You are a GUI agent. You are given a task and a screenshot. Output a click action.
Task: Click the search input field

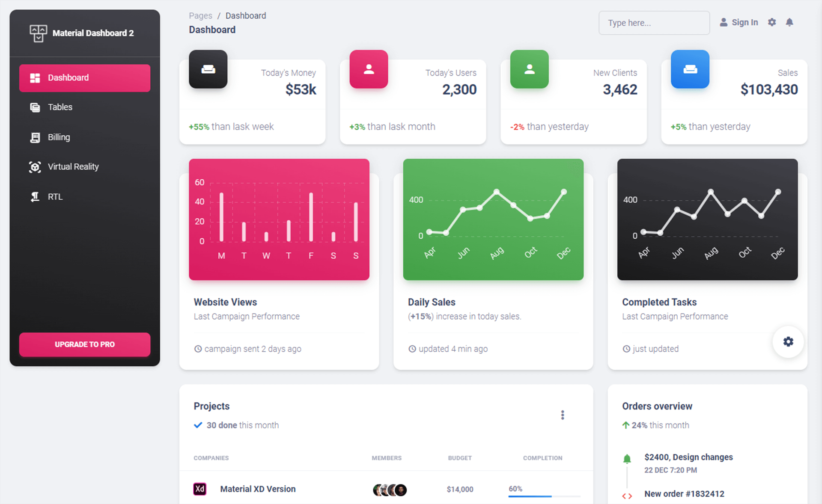653,22
